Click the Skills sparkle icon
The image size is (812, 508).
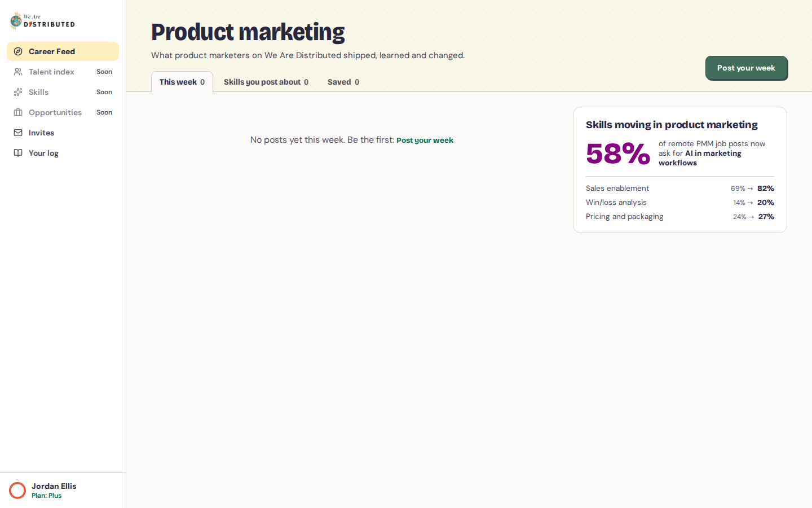point(18,92)
